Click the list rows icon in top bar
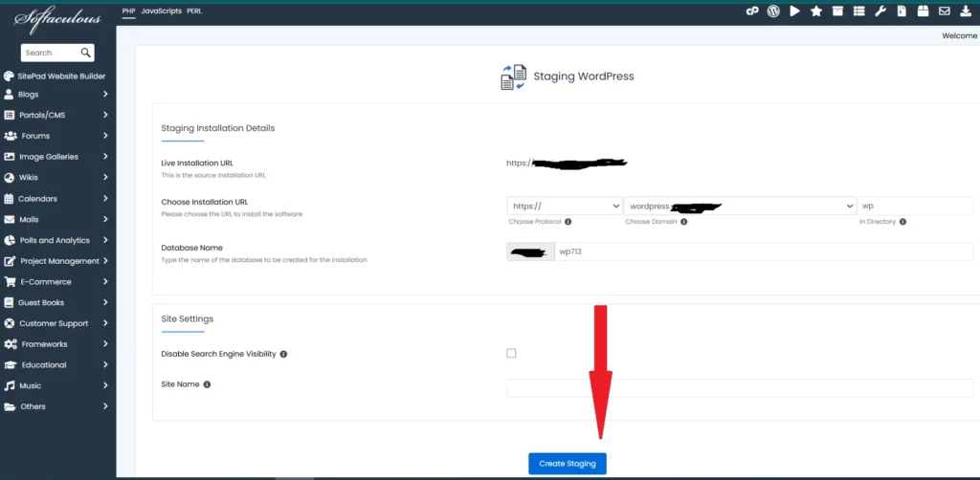Screen dimensions: 980x480 (x=858, y=11)
